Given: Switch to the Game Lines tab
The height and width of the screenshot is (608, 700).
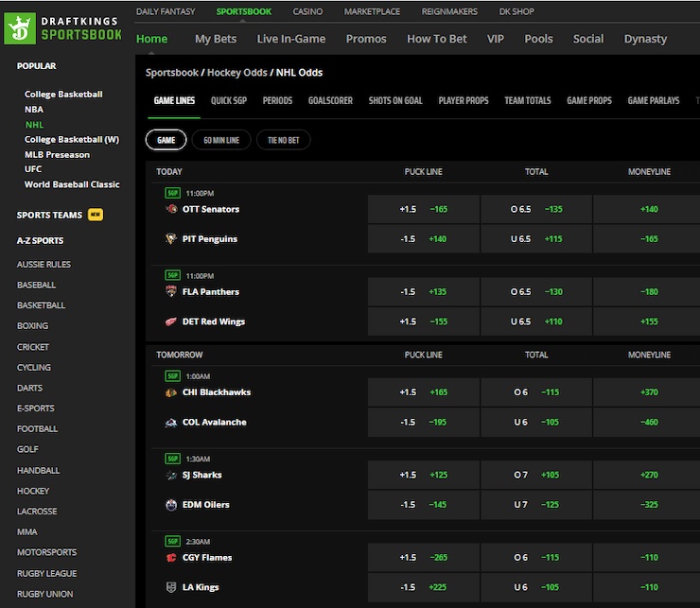Looking at the screenshot, I should (174, 101).
